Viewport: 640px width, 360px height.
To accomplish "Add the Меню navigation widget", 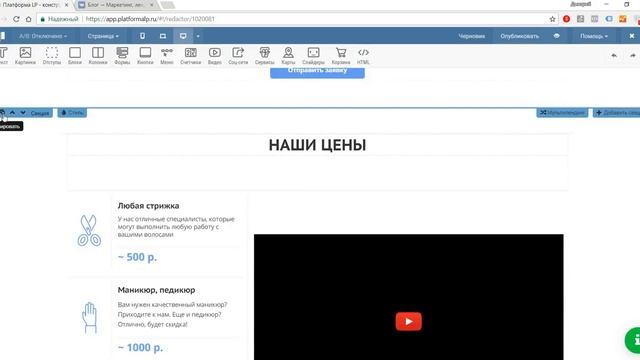I will (167, 56).
